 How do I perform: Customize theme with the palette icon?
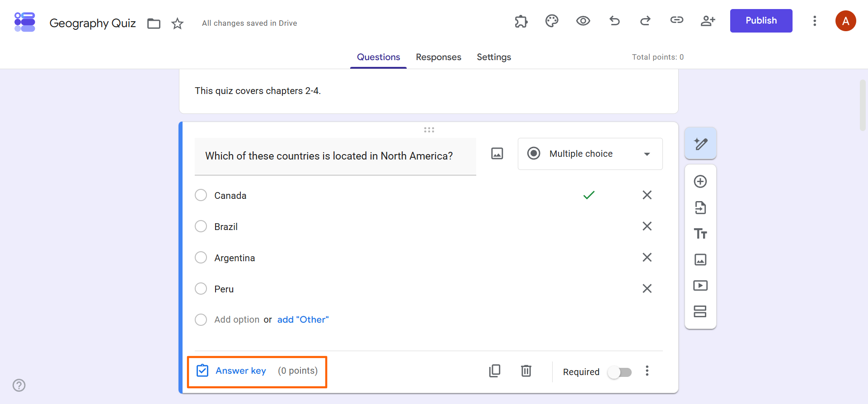pyautogui.click(x=552, y=21)
